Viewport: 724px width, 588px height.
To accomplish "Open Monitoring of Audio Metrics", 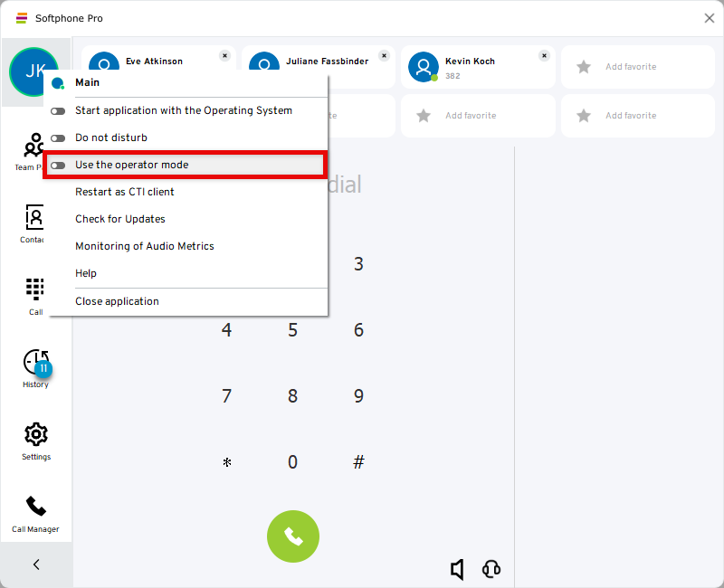I will (x=145, y=246).
